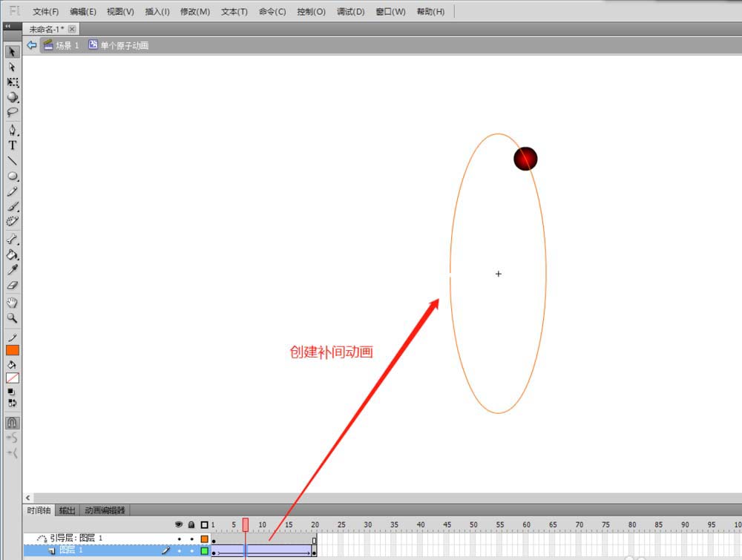Screen dimensions: 742x560
Task: Pick the Text tool
Action: point(12,145)
